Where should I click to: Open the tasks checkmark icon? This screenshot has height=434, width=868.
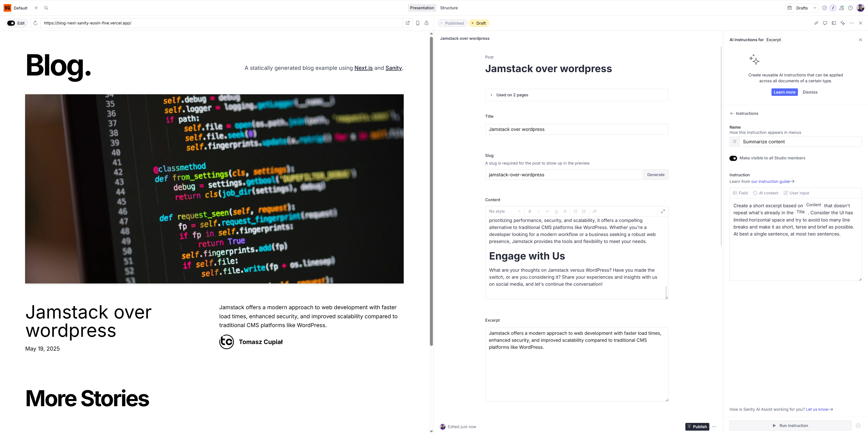pyautogui.click(x=825, y=8)
